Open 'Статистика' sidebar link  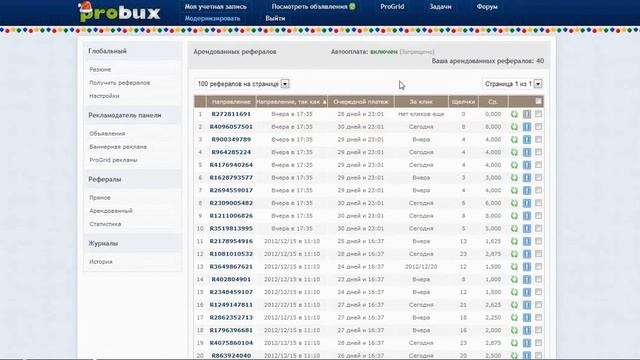105,224
